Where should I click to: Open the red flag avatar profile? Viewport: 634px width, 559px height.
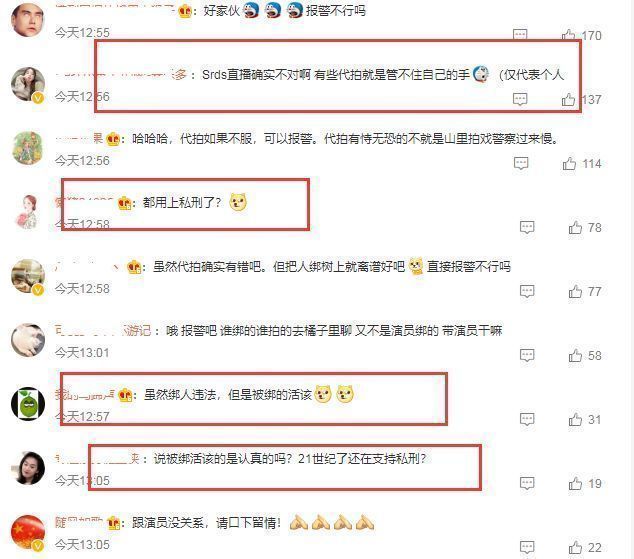point(28,532)
